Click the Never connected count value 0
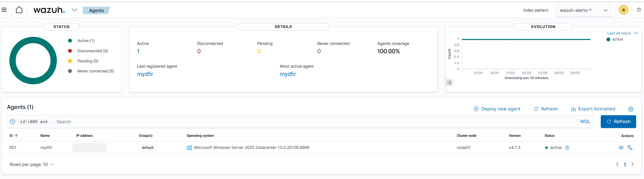Screen dimensions: 644x179 click(319, 51)
